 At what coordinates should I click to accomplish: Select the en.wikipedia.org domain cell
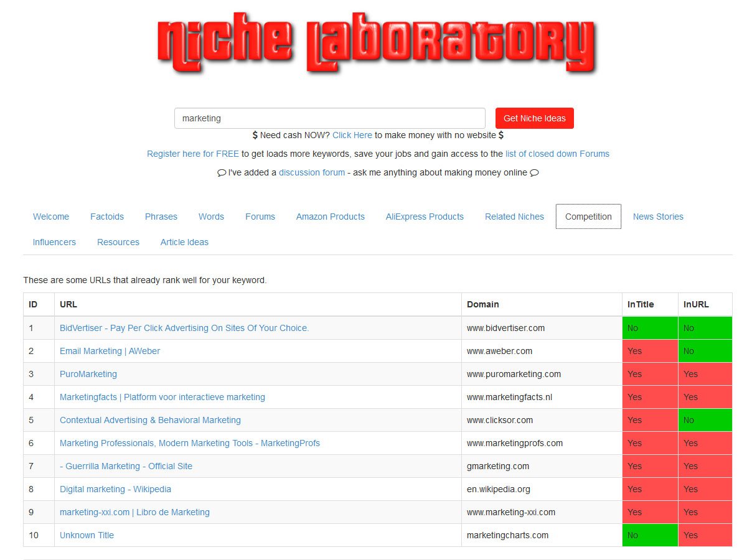tap(542, 489)
